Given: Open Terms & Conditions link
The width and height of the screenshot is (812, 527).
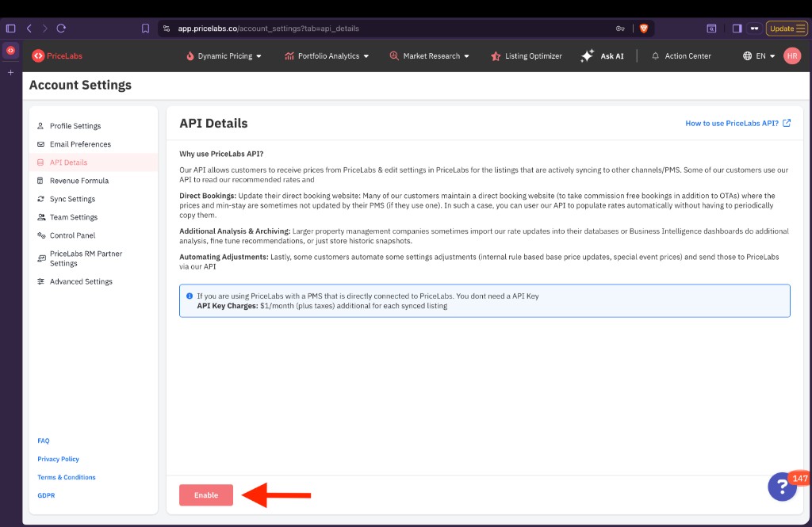Looking at the screenshot, I should (67, 477).
